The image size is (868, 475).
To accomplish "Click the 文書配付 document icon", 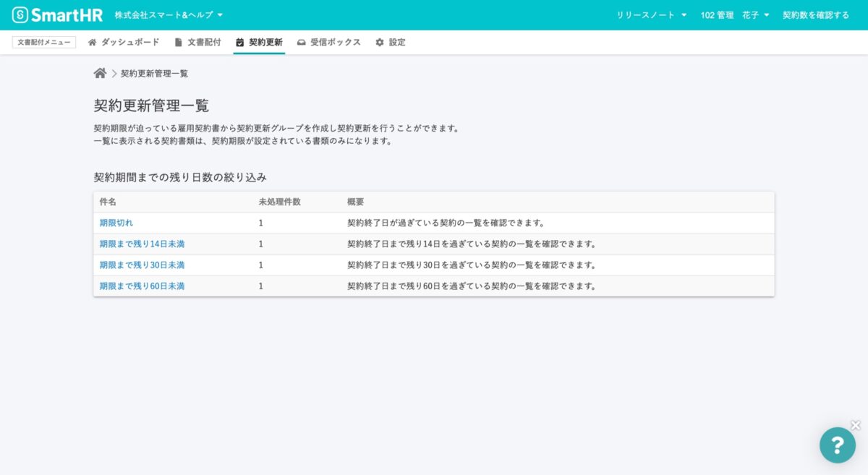I will pos(177,42).
